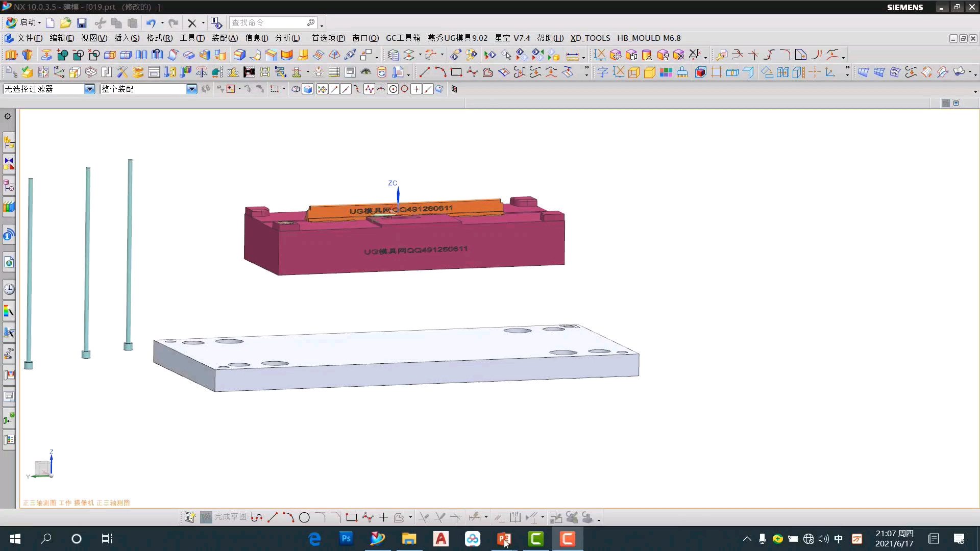The width and height of the screenshot is (980, 551).
Task: Toggle snap to Existing Point plus
Action: coord(416,89)
